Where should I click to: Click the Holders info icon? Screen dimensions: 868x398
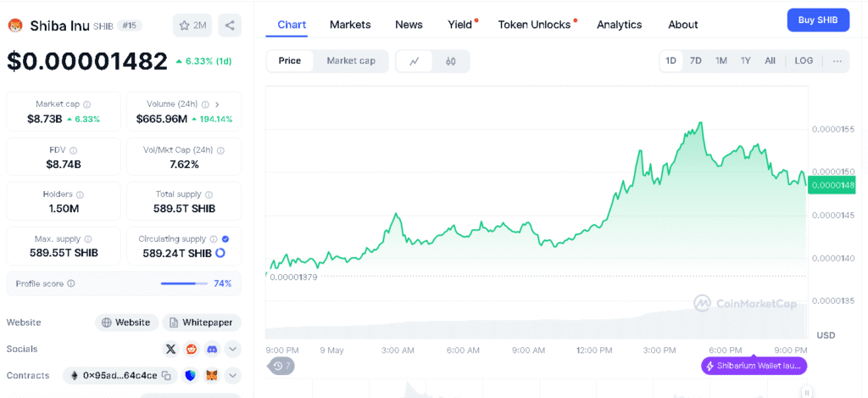point(80,194)
